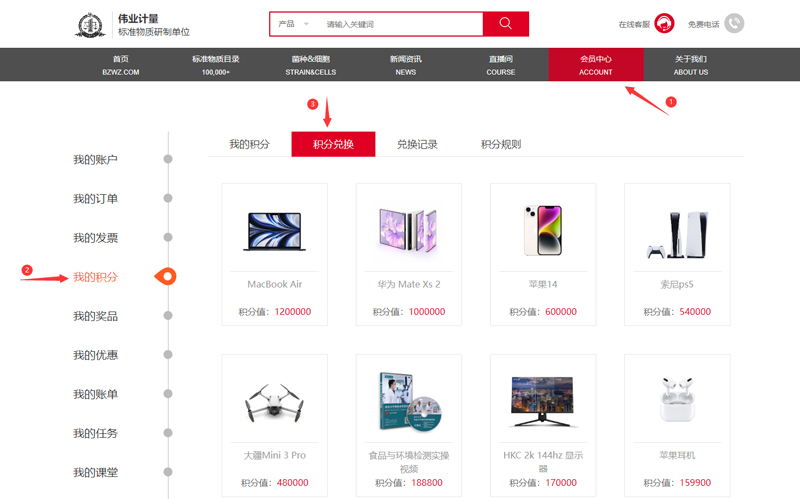Viewport: 800px width, 499px height.
Task: Open 我的发票 in sidebar
Action: click(95, 238)
